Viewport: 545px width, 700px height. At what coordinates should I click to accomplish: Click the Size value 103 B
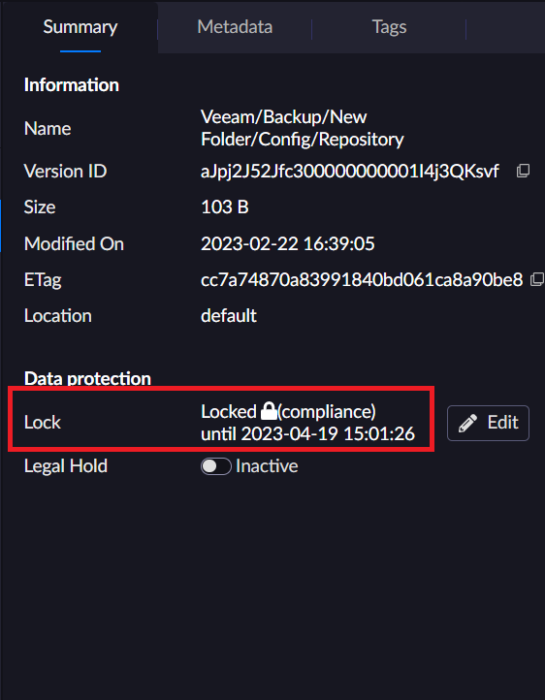(x=225, y=207)
